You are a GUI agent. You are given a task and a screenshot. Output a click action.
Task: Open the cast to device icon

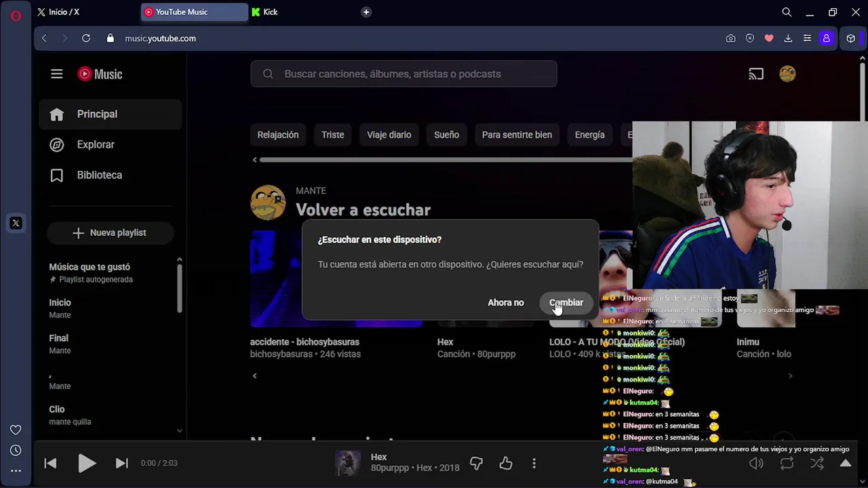click(x=756, y=74)
